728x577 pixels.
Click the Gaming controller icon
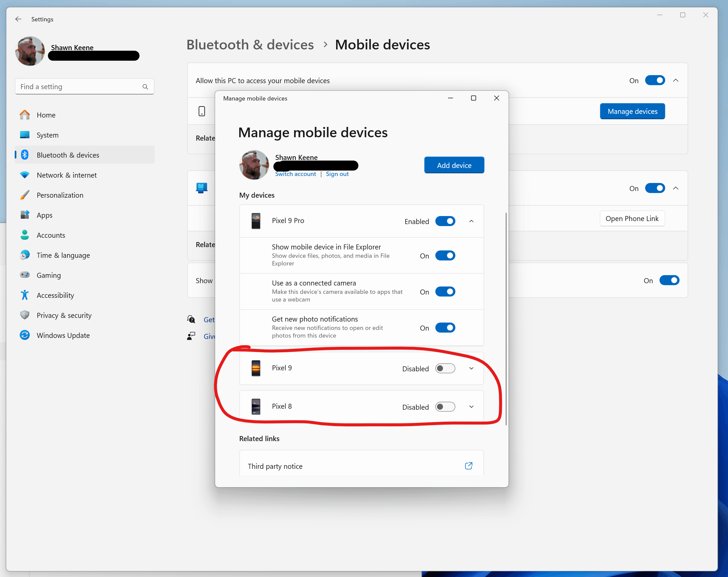(x=25, y=275)
